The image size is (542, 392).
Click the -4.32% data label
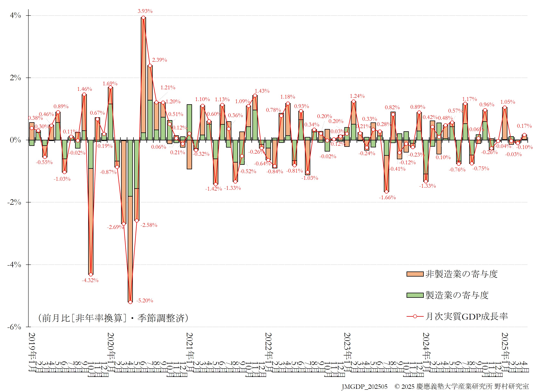[90, 280]
